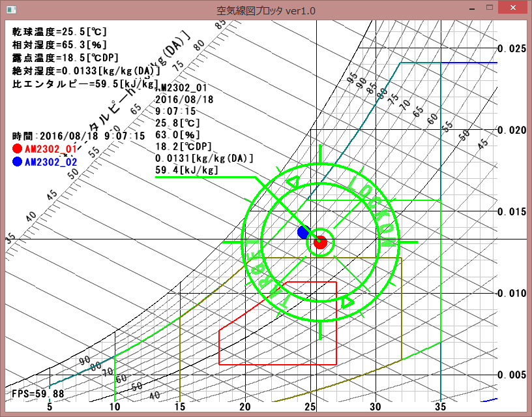Click the LOCK ON text in the reticle

click(x=373, y=210)
